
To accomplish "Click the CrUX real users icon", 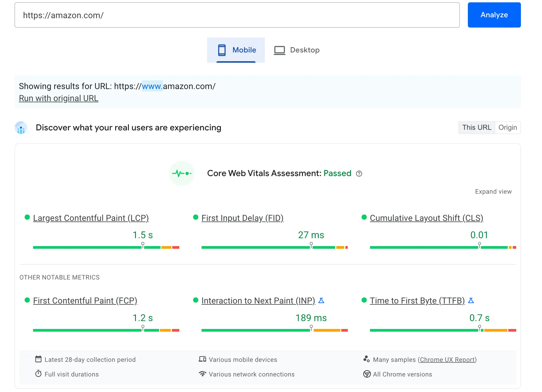I will pyautogui.click(x=21, y=128).
